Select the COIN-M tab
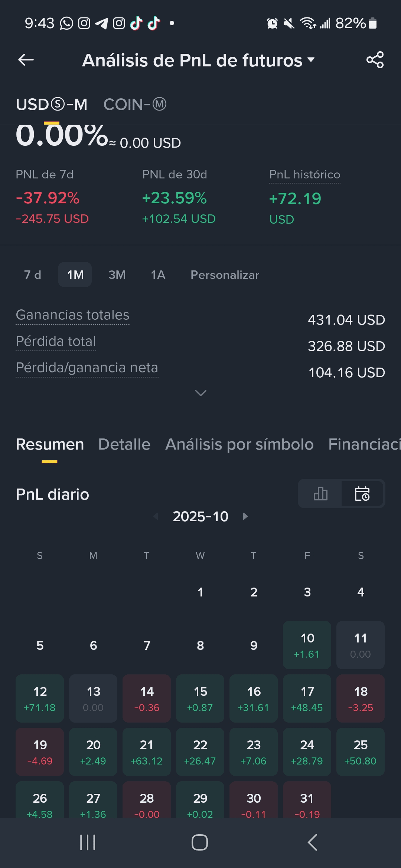Image resolution: width=401 pixels, height=868 pixels. [135, 105]
